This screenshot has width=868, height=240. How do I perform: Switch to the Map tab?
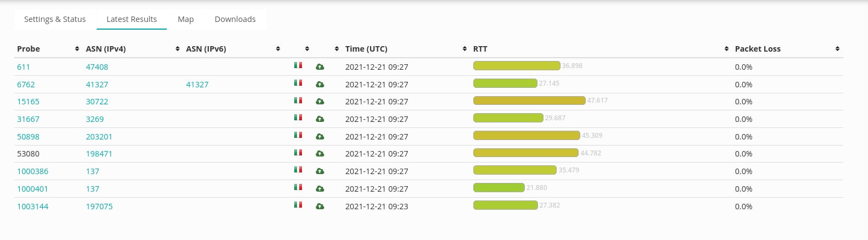point(186,19)
